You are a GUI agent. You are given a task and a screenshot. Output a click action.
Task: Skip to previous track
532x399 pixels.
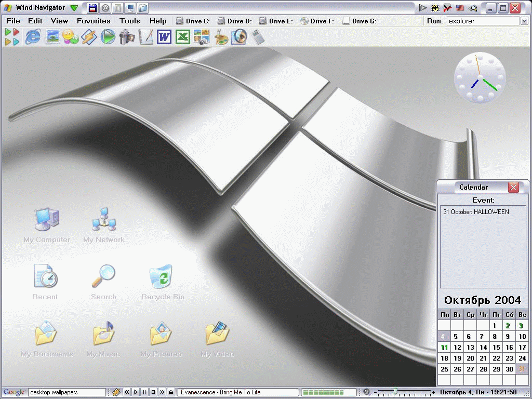pyautogui.click(x=127, y=392)
